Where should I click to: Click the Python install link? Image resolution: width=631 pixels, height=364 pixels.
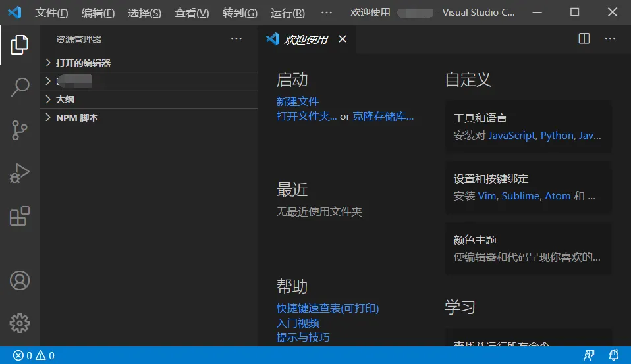tap(557, 136)
